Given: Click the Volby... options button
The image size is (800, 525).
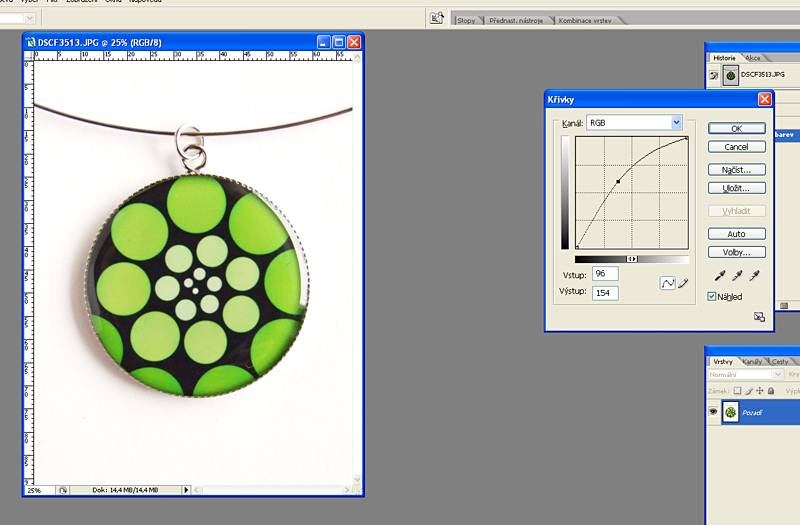Looking at the screenshot, I should point(736,252).
